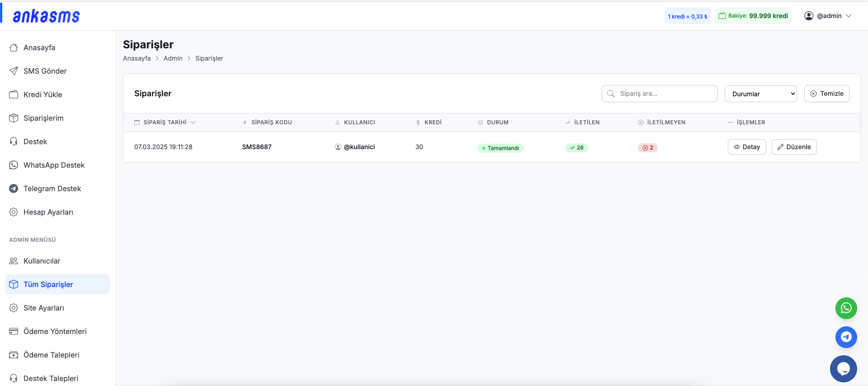Expand the @admin account menu
Viewport: 868px width, 386px height.
tap(828, 16)
